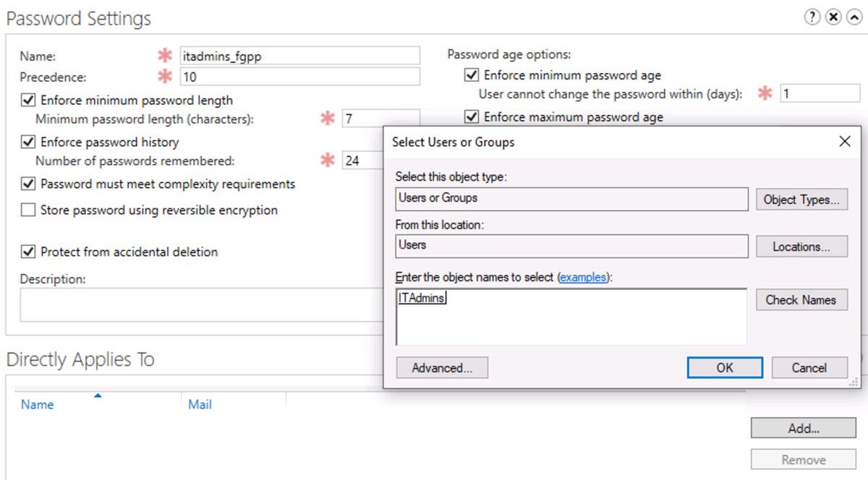Click the help question mark icon
Image resolution: width=868 pixels, height=480 pixels.
(x=812, y=18)
